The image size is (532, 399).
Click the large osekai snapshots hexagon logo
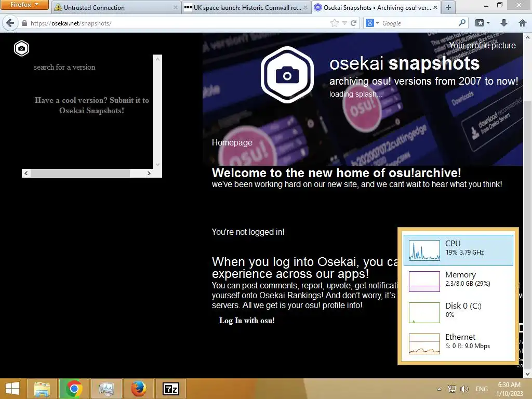[x=287, y=75]
